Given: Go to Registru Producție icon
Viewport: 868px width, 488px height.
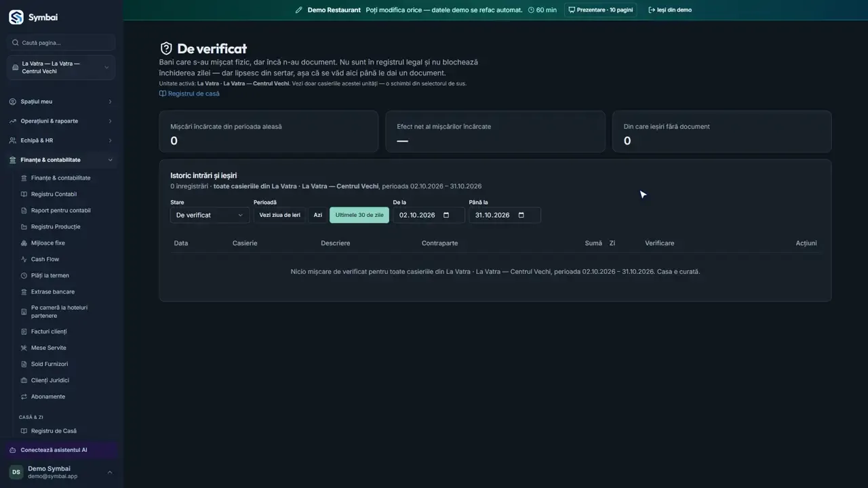Looking at the screenshot, I should coord(24,227).
